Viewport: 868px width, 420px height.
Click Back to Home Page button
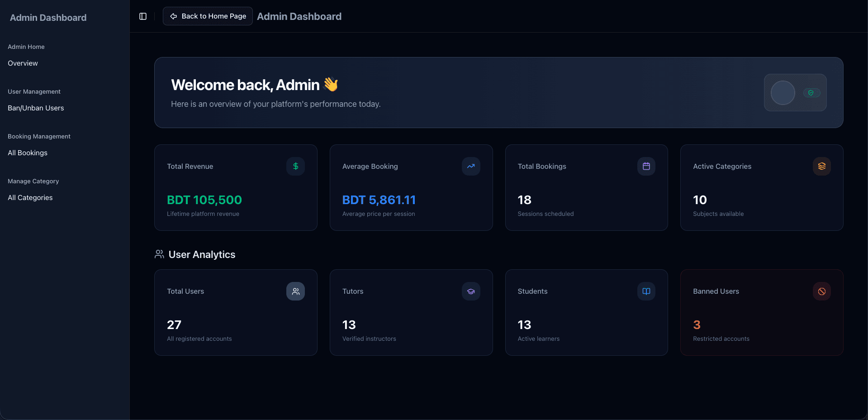pos(208,16)
